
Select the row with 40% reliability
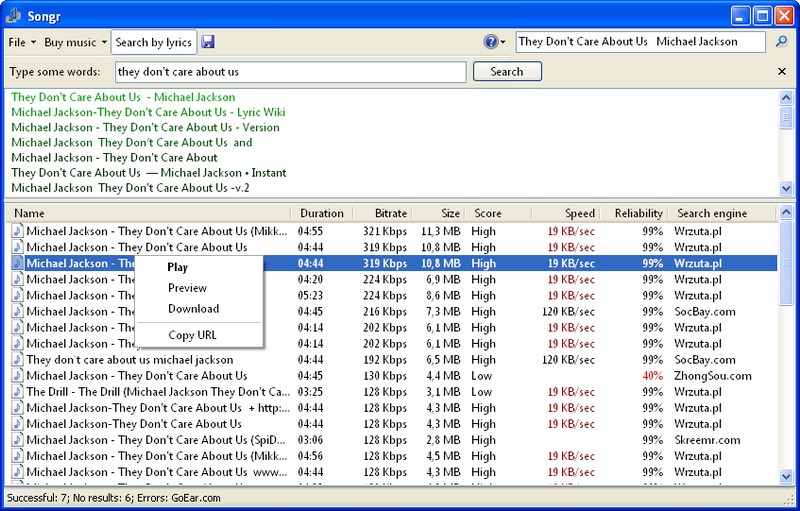click(391, 376)
